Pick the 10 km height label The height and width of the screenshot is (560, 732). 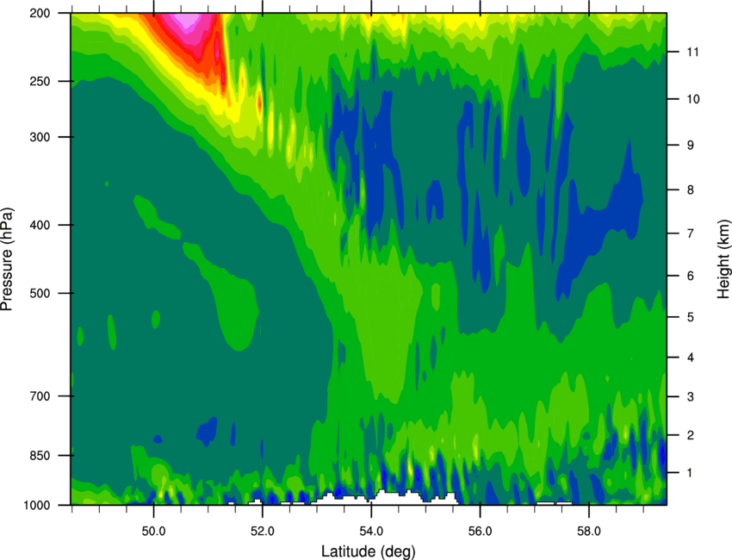tap(693, 99)
